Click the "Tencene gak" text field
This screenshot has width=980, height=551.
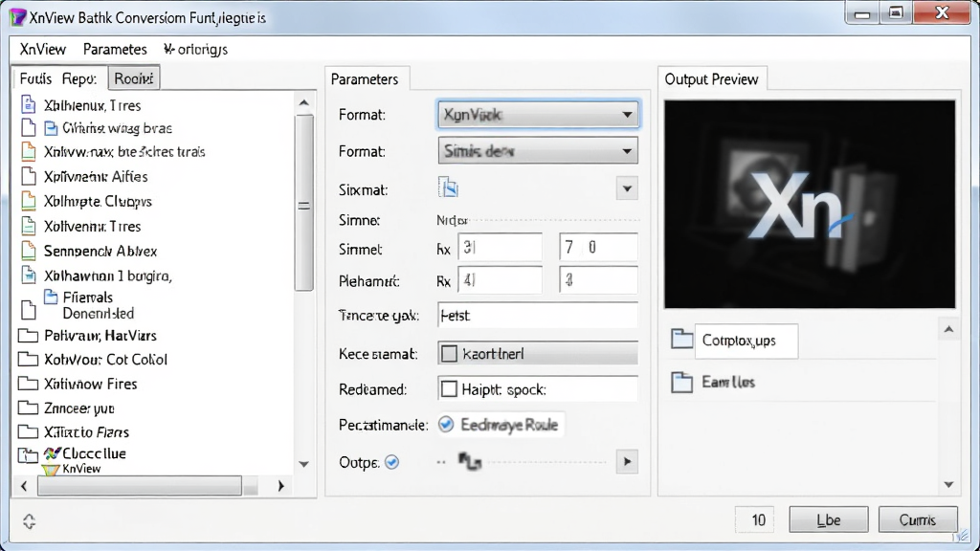[x=538, y=316]
